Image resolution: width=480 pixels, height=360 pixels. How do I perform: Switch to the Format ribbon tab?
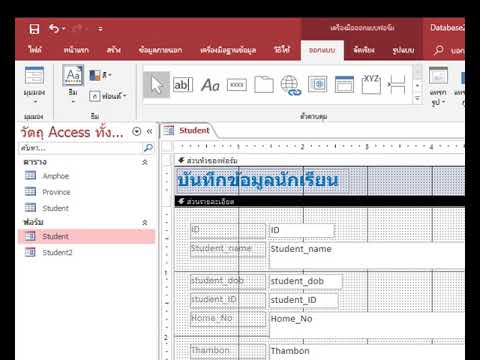[x=403, y=50]
